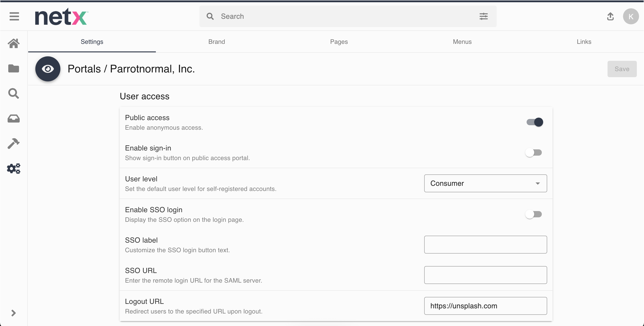644x326 pixels.
Task: Open the K user avatar menu
Action: click(x=631, y=17)
